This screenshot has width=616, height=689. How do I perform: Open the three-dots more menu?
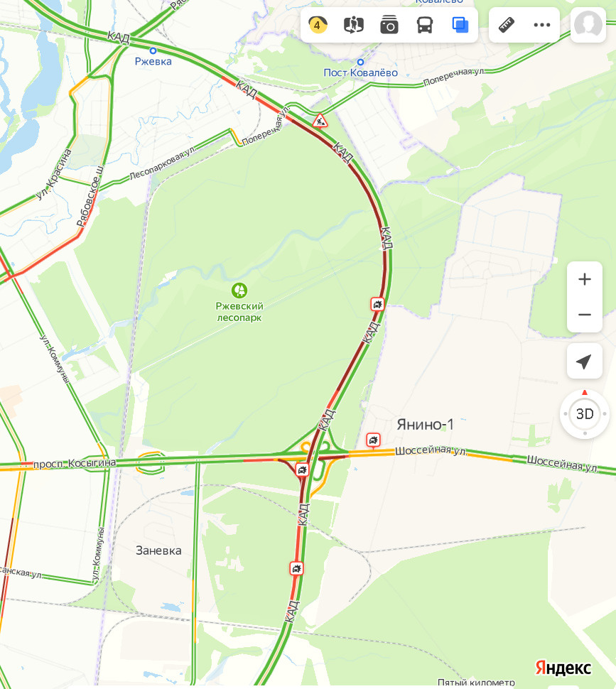coord(542,25)
